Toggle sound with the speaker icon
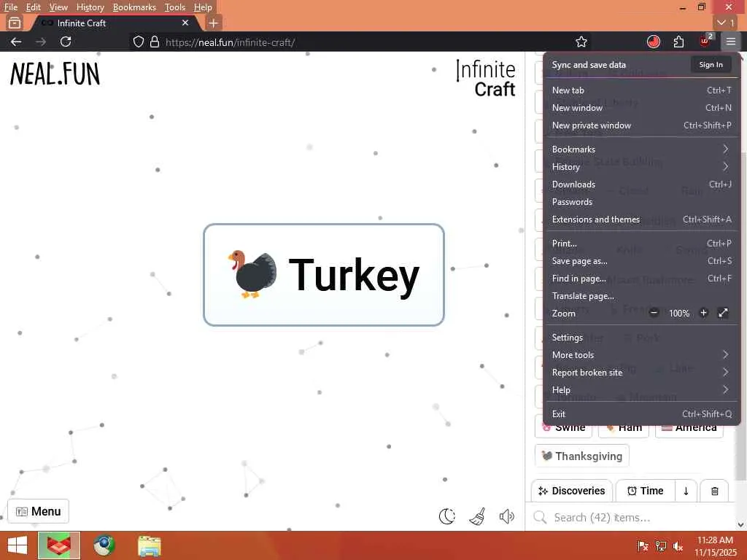Image resolution: width=747 pixels, height=560 pixels. [x=507, y=516]
